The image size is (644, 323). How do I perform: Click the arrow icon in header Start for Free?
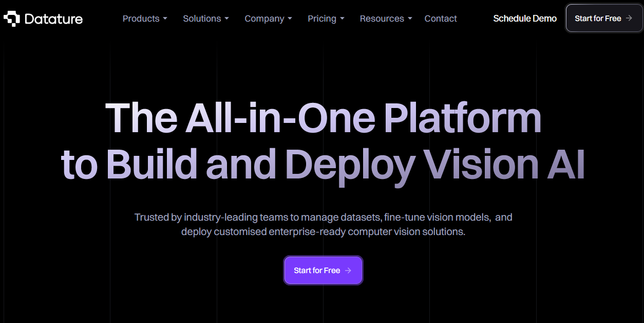[629, 18]
